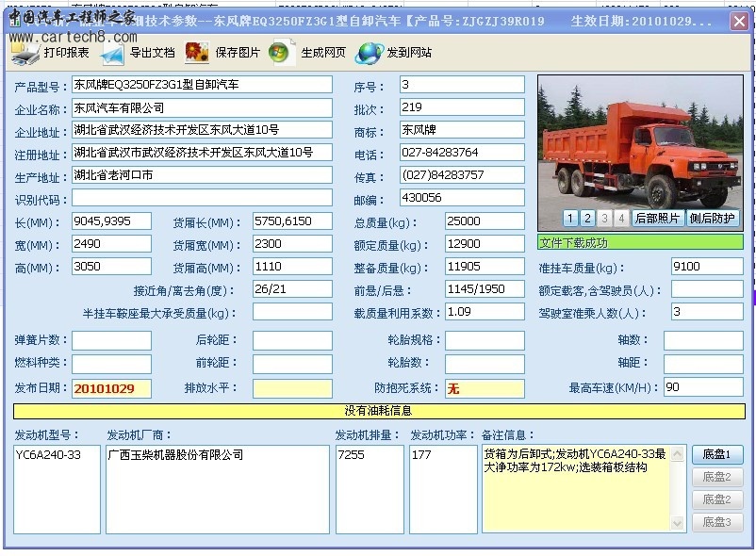This screenshot has width=756, height=556.
Task: Click the 底盘3 chassis button
Action: click(x=717, y=522)
